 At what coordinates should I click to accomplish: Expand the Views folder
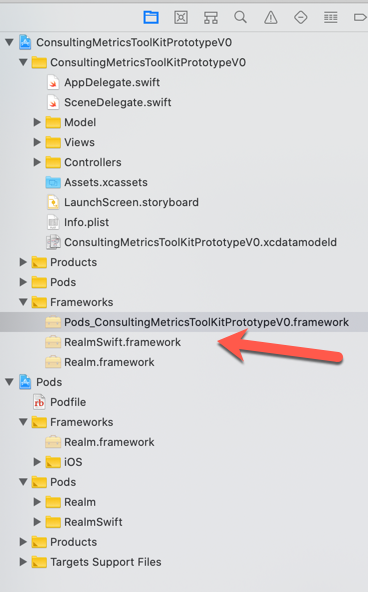[37, 142]
